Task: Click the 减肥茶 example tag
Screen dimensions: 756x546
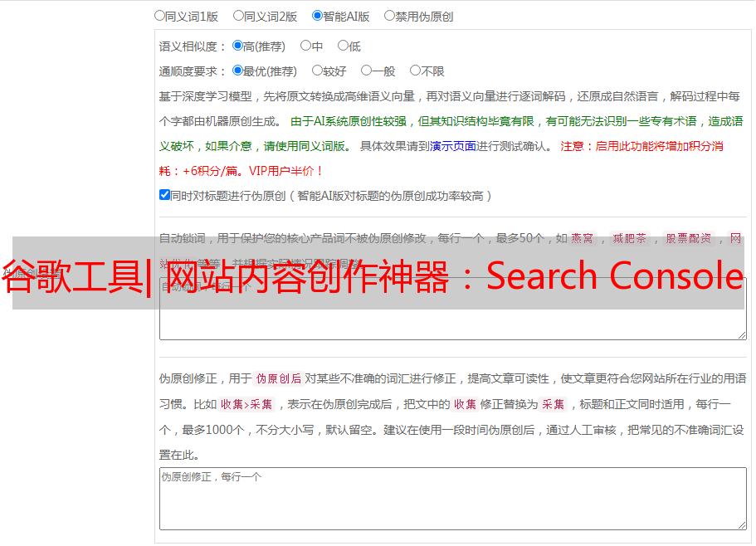Action: (x=630, y=238)
